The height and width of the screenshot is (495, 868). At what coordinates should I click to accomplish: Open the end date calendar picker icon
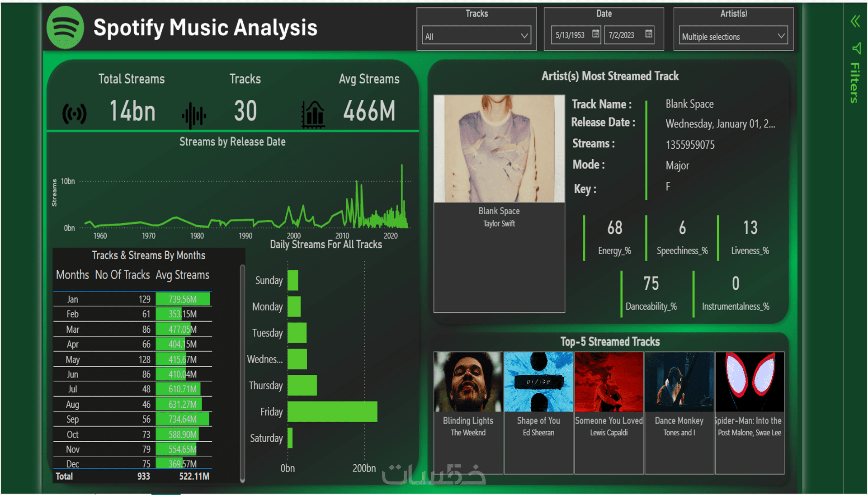[649, 34]
